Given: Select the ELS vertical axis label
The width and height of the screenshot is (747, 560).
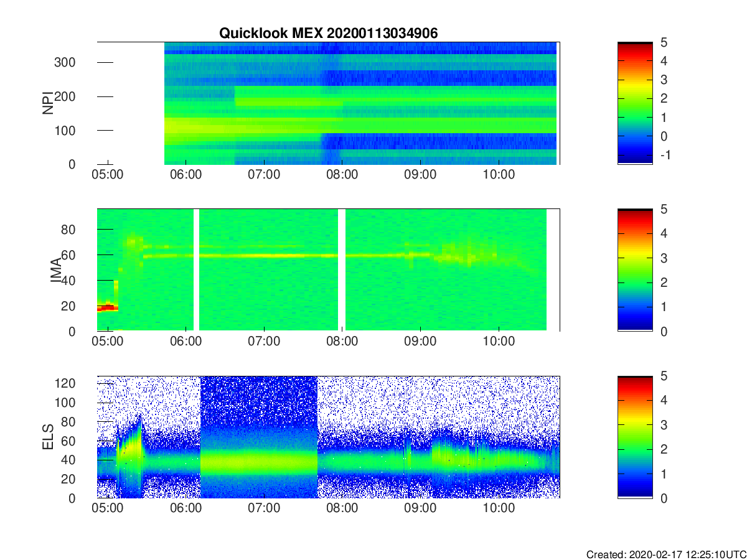Looking at the screenshot, I should pos(47,437).
